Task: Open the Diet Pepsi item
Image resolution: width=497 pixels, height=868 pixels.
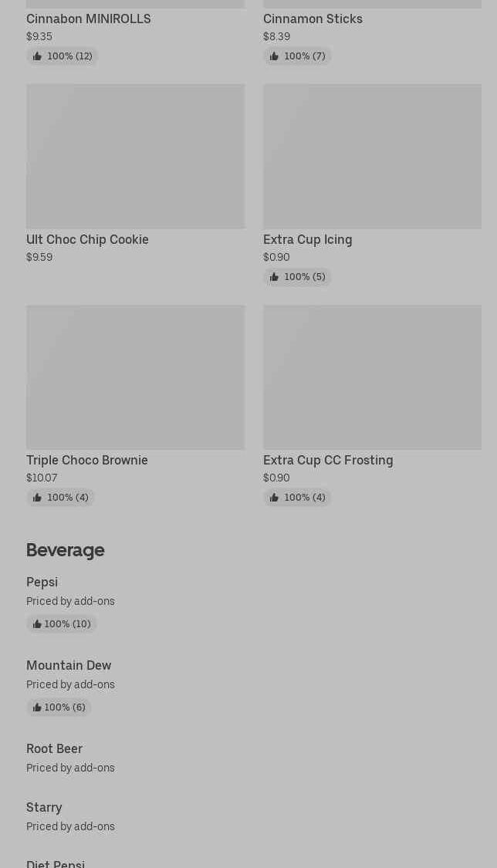Action: [56, 863]
